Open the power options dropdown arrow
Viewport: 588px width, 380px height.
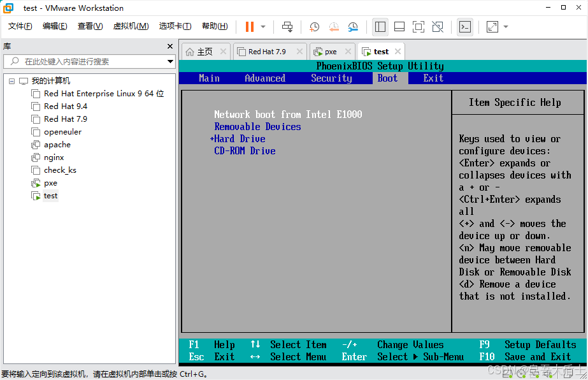[x=263, y=27]
